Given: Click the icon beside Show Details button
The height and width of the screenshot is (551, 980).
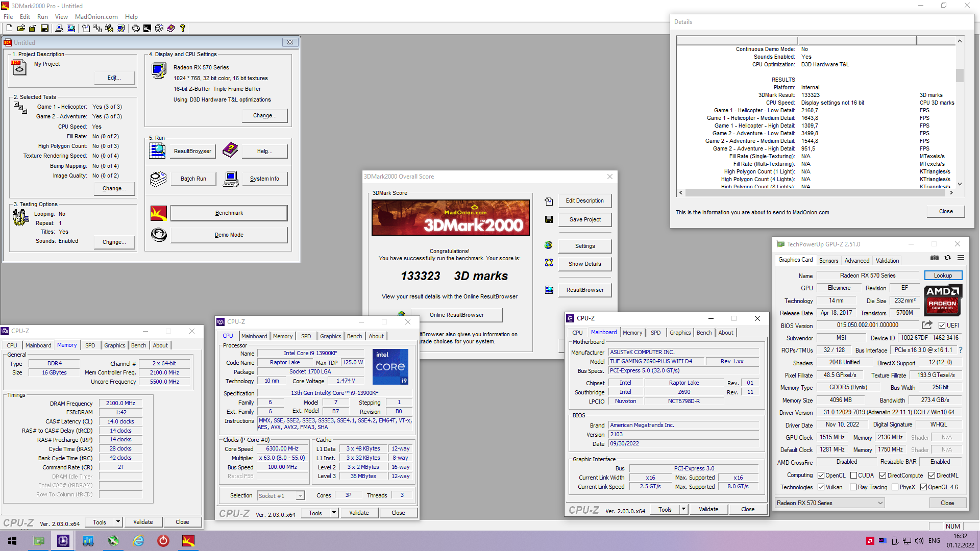Looking at the screenshot, I should pyautogui.click(x=549, y=263).
